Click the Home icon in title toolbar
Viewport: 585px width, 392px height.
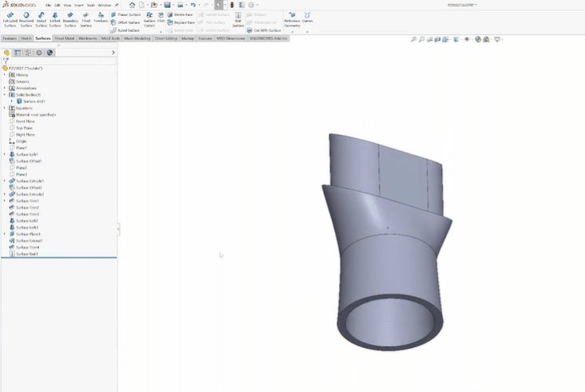133,5
